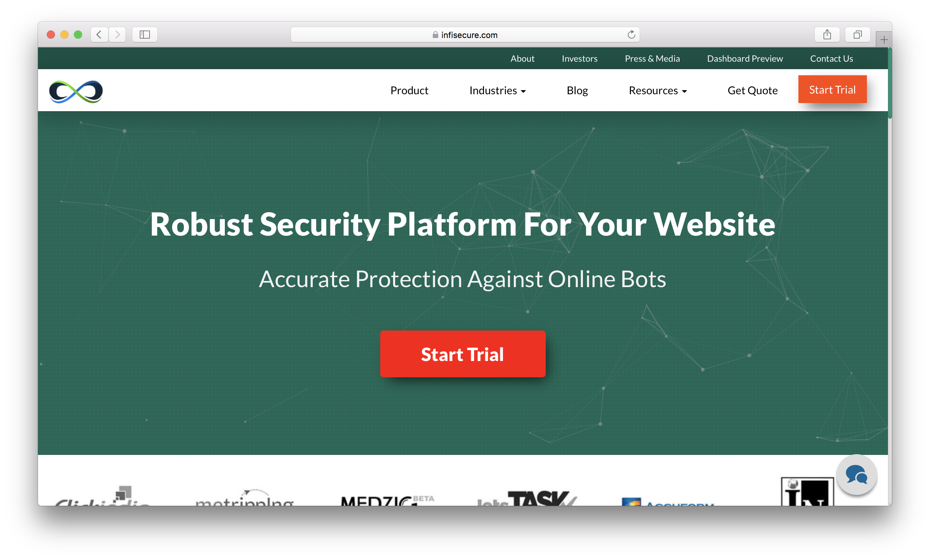930x560 pixels.
Task: Click the browser reload/refresh icon
Action: (631, 34)
